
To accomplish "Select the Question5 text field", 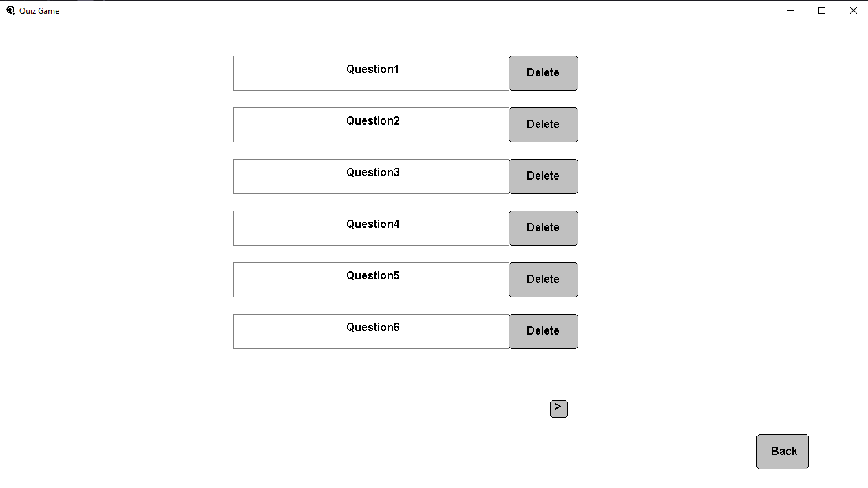I will [372, 279].
